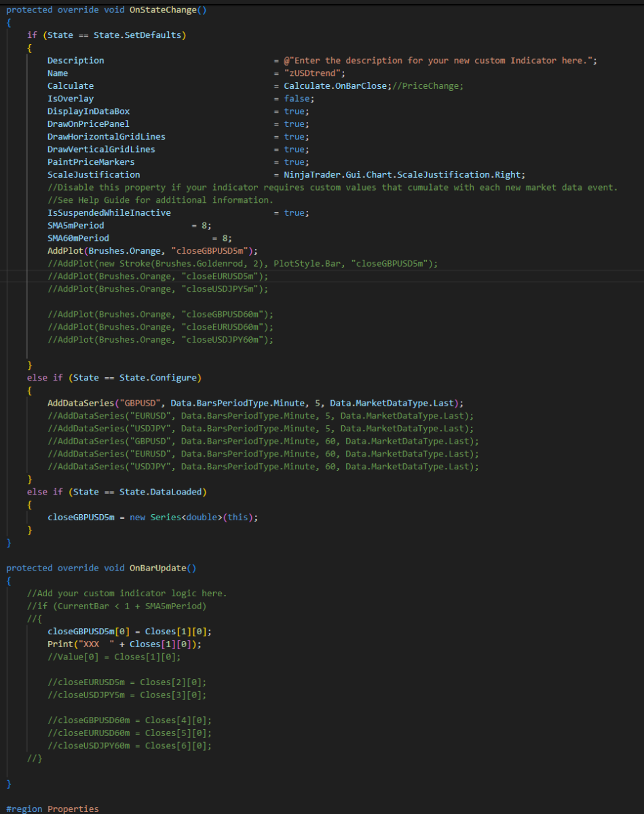Click the SMA5mPeriod assignment line
The width and height of the screenshot is (644, 814).
(129, 226)
